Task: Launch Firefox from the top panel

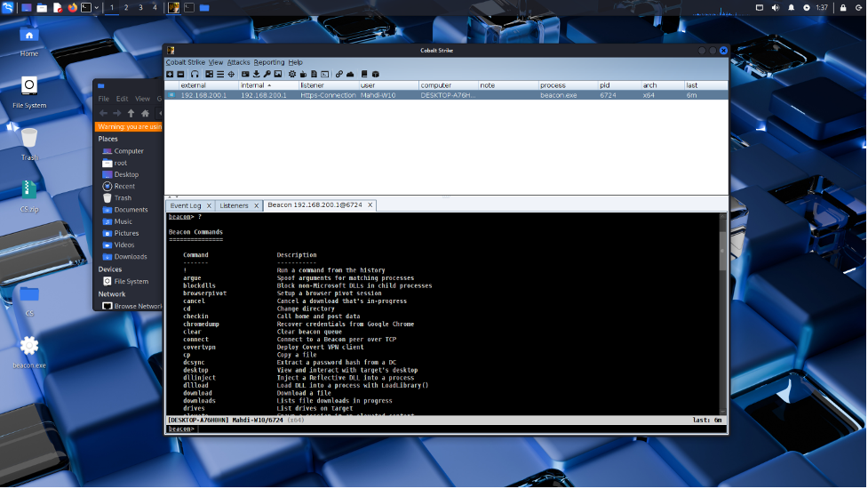Action: click(72, 8)
